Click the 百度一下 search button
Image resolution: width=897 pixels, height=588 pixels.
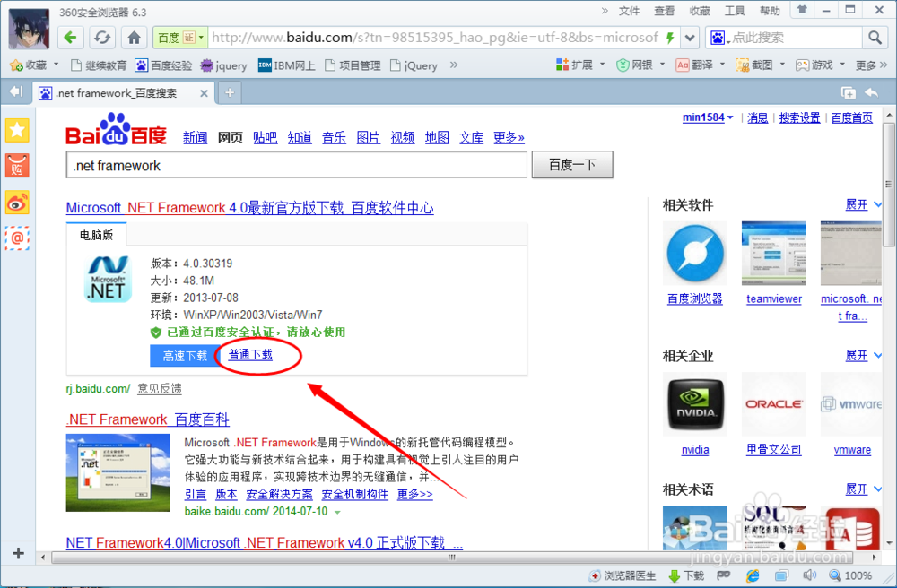pos(572,165)
